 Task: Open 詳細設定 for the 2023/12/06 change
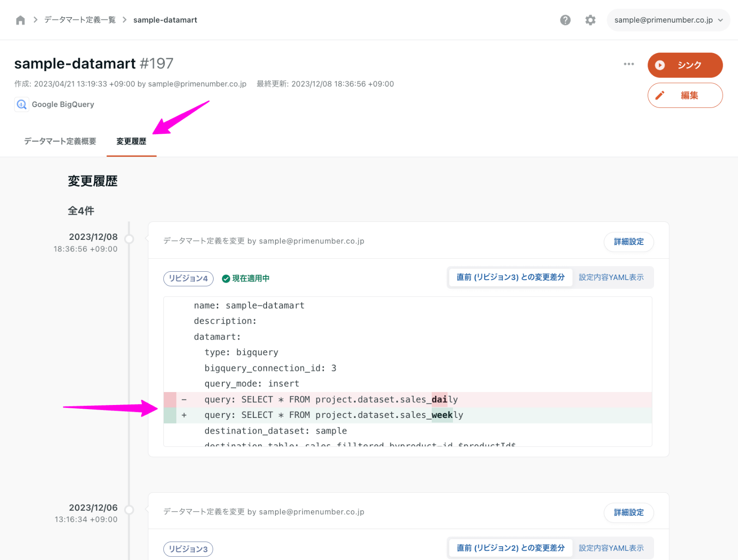[629, 512]
